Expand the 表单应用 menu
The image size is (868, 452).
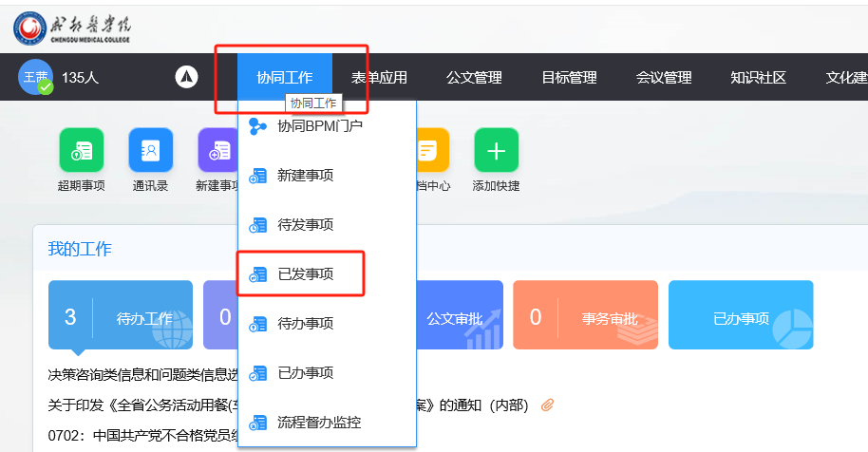pos(379,78)
